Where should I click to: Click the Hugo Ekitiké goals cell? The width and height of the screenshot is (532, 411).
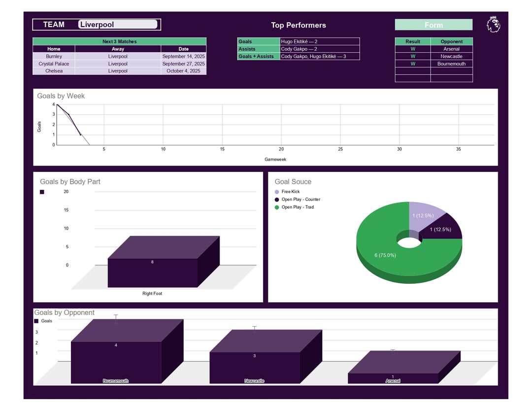click(320, 41)
